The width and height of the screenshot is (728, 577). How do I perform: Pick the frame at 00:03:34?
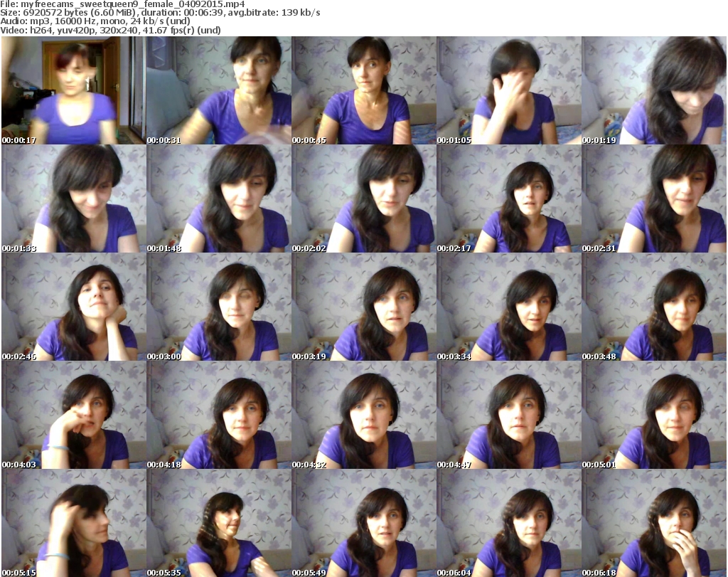[509, 307]
